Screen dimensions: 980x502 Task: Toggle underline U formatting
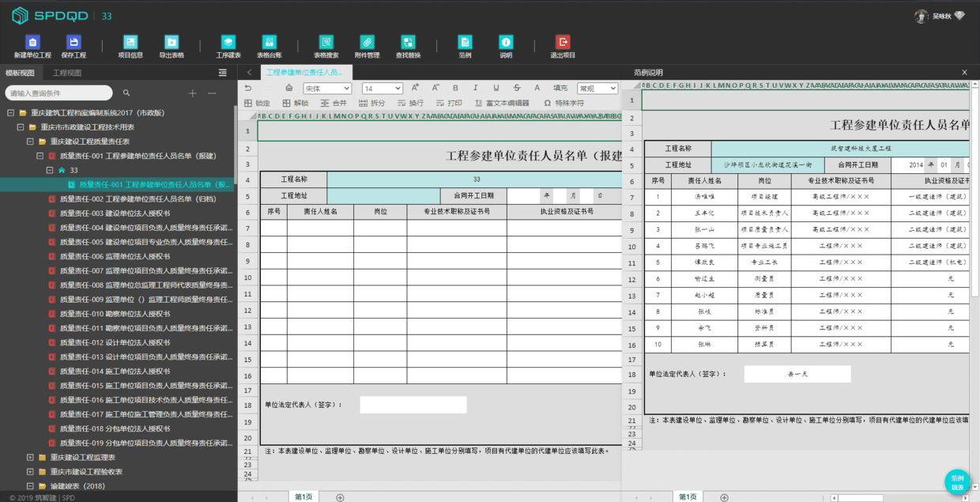point(496,88)
